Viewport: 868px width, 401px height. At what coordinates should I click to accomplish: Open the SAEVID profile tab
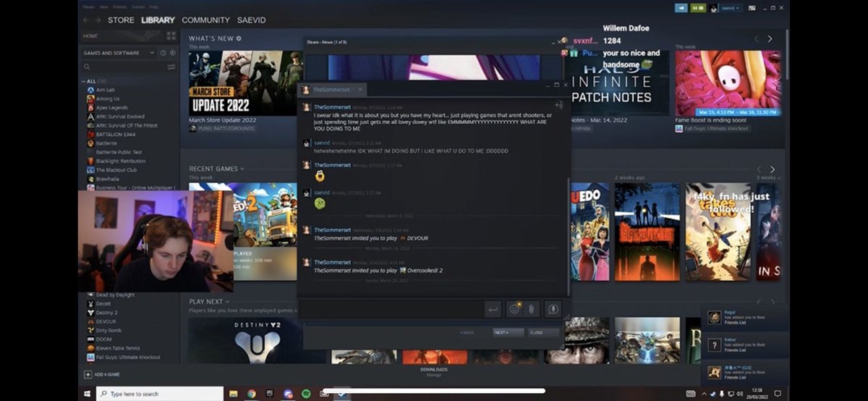coord(252,20)
